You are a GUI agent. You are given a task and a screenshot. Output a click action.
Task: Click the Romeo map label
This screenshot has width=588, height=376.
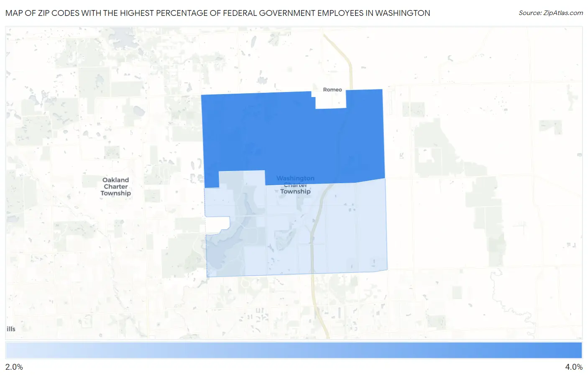click(332, 90)
